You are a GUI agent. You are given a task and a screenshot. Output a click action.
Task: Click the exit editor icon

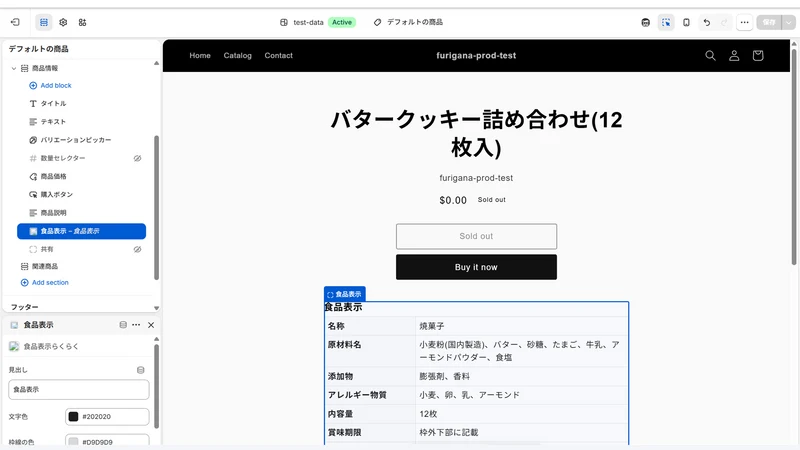click(15, 22)
